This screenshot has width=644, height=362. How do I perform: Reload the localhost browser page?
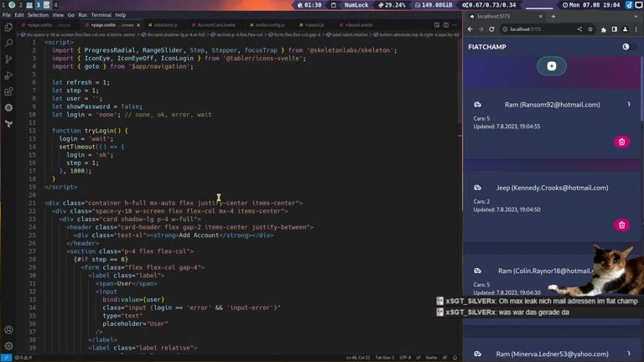[x=492, y=29]
